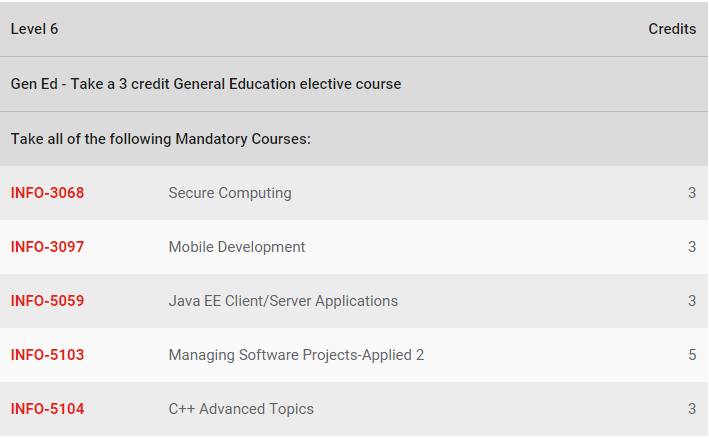Select the Mobile Development course title
This screenshot has height=438, width=709.
(x=237, y=247)
